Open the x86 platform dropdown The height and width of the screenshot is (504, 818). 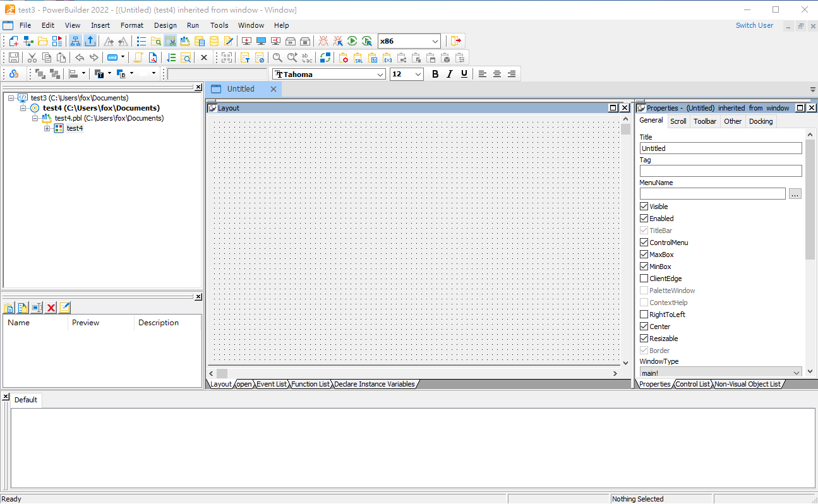click(435, 41)
